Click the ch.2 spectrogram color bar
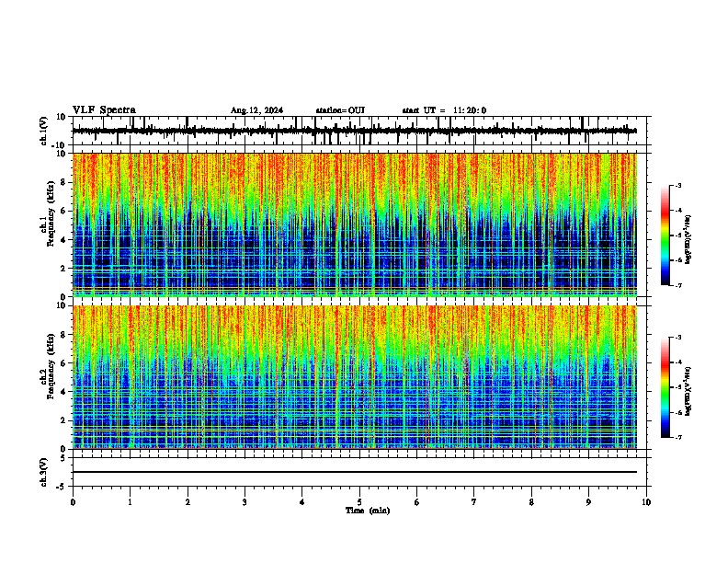Screen dimensions: 728x563 click(665, 387)
